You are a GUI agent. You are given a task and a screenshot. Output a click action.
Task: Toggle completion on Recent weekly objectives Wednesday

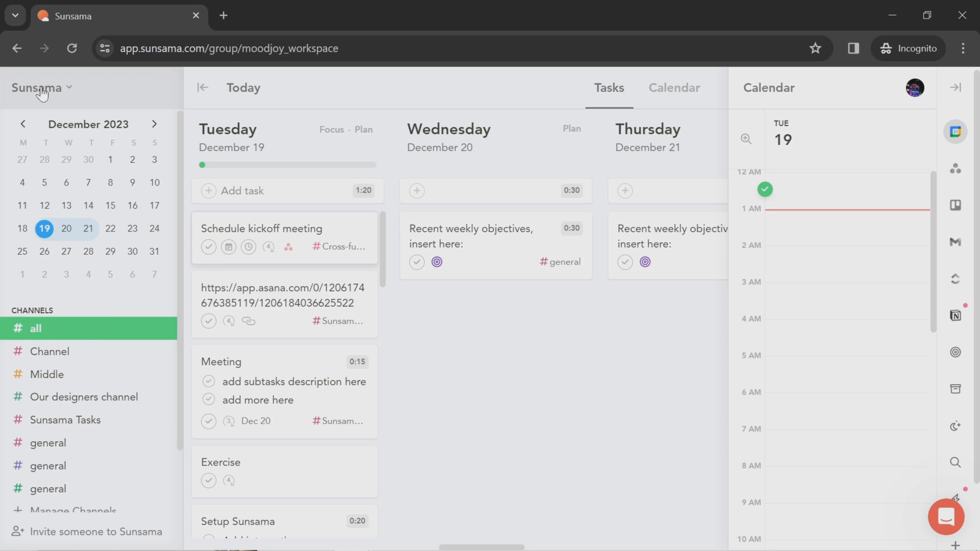click(x=417, y=262)
